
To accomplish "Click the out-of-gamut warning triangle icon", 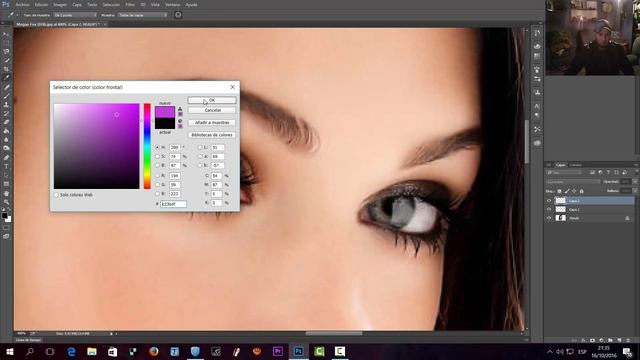I will tap(180, 109).
